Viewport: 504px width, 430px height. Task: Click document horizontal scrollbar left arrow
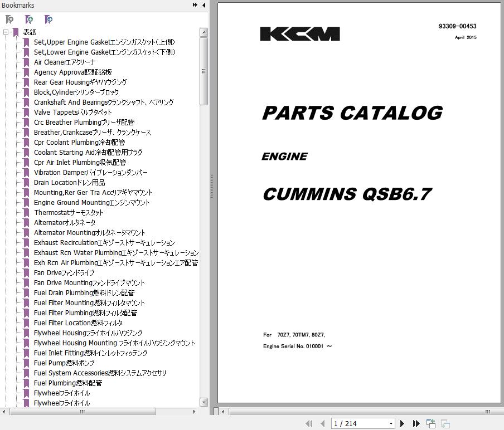[x=223, y=412]
